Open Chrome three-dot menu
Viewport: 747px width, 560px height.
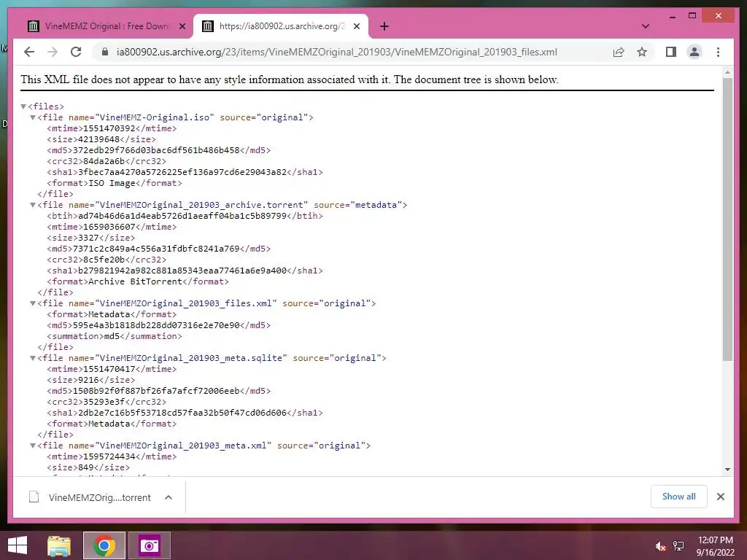click(718, 52)
